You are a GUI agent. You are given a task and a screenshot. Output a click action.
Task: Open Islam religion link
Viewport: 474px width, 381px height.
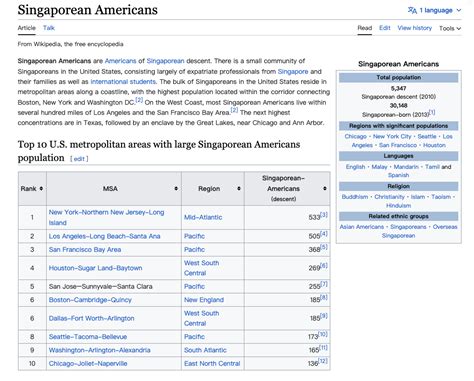(x=418, y=197)
